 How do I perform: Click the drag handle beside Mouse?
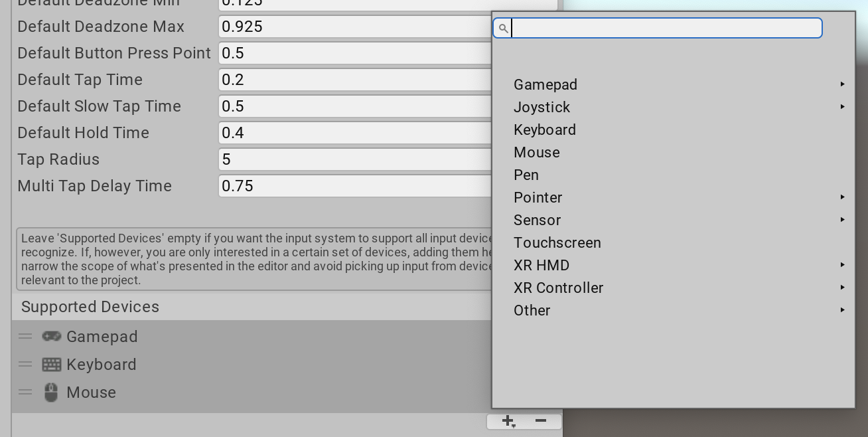click(25, 392)
